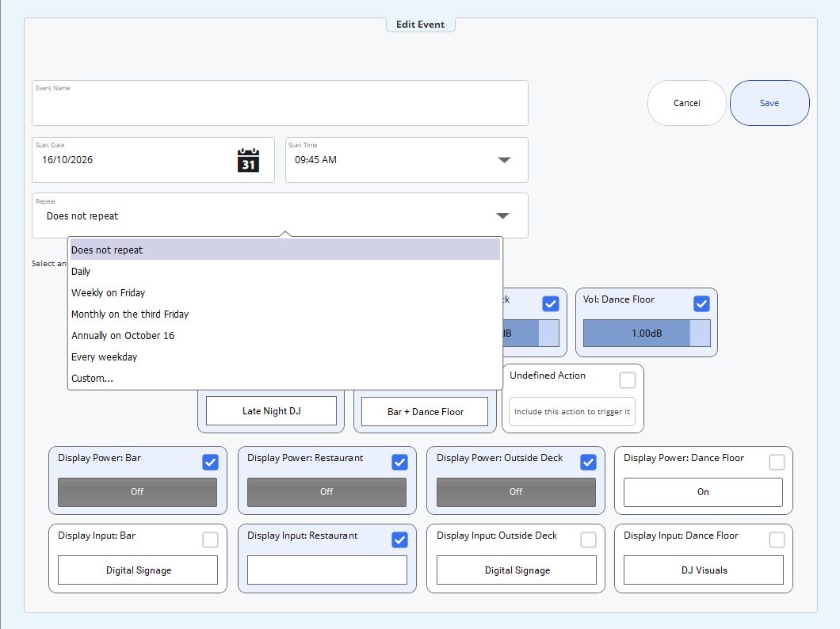Tick the Undefined Action checkbox
840x629 pixels.
click(x=628, y=380)
